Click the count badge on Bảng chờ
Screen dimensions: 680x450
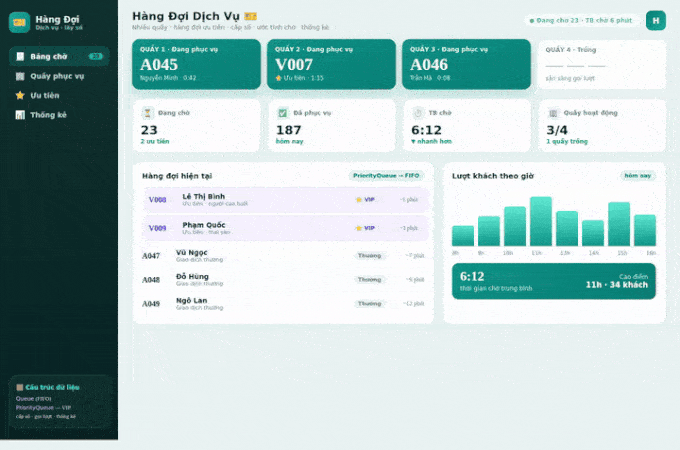tap(95, 56)
